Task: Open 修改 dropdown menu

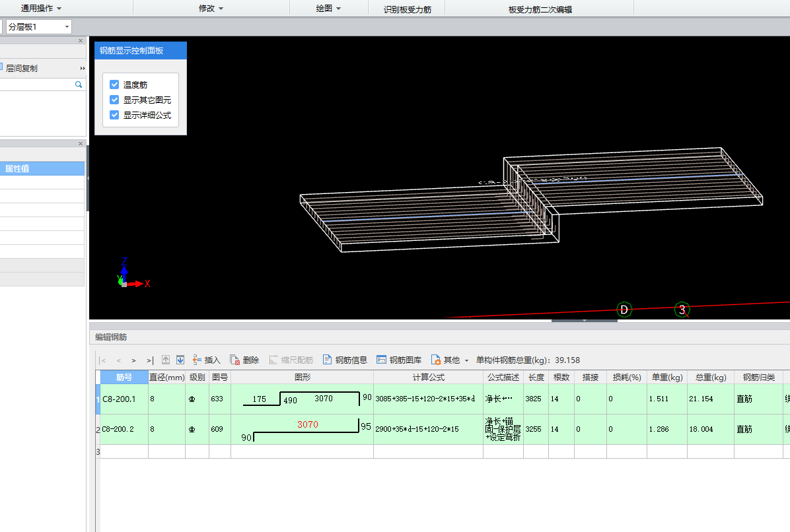Action: click(211, 9)
